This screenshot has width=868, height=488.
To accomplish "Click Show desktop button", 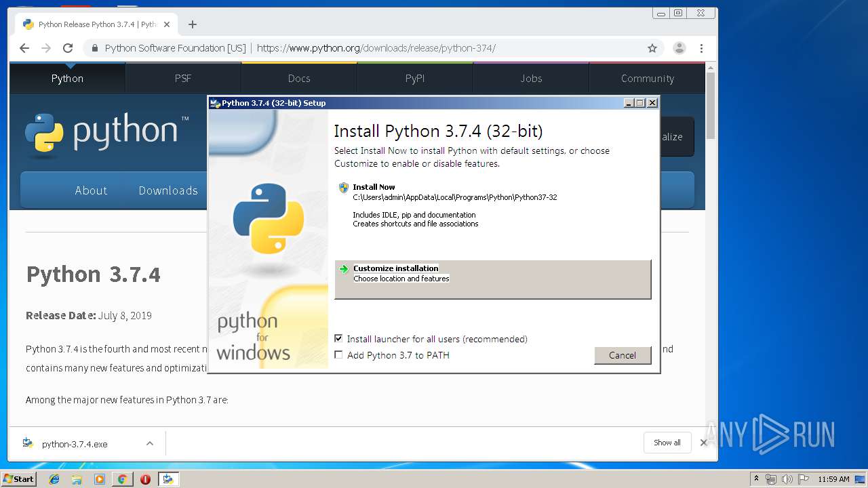I will tap(860, 479).
